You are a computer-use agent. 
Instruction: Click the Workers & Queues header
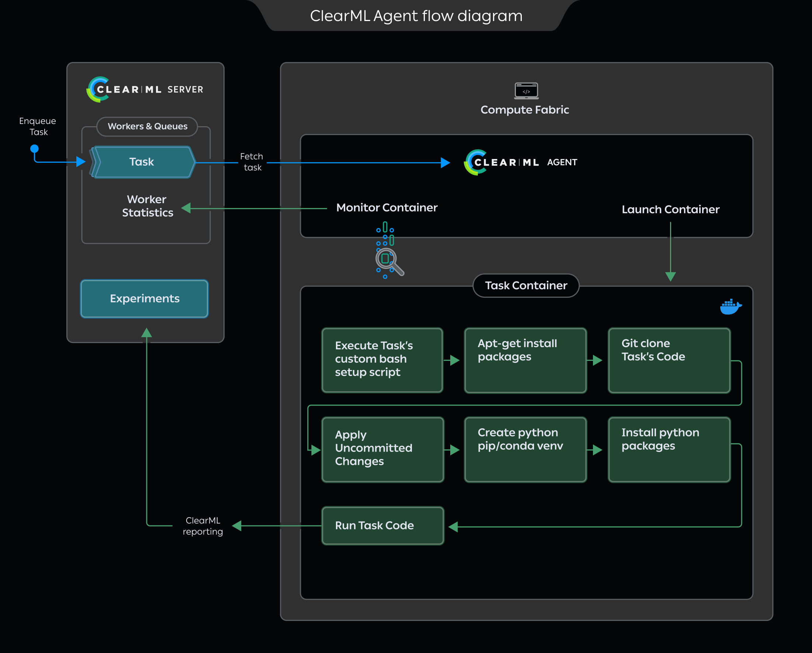point(147,126)
